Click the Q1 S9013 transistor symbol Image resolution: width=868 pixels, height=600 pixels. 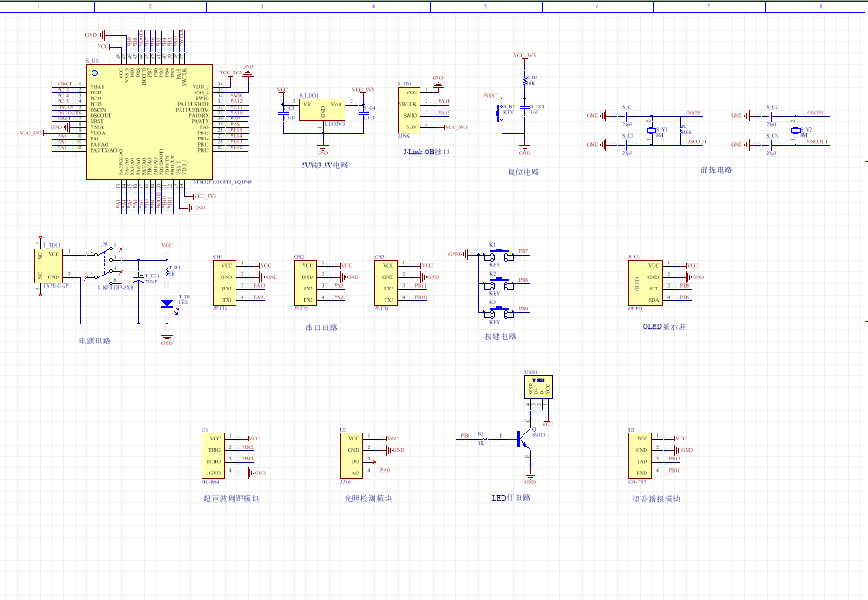(x=524, y=439)
